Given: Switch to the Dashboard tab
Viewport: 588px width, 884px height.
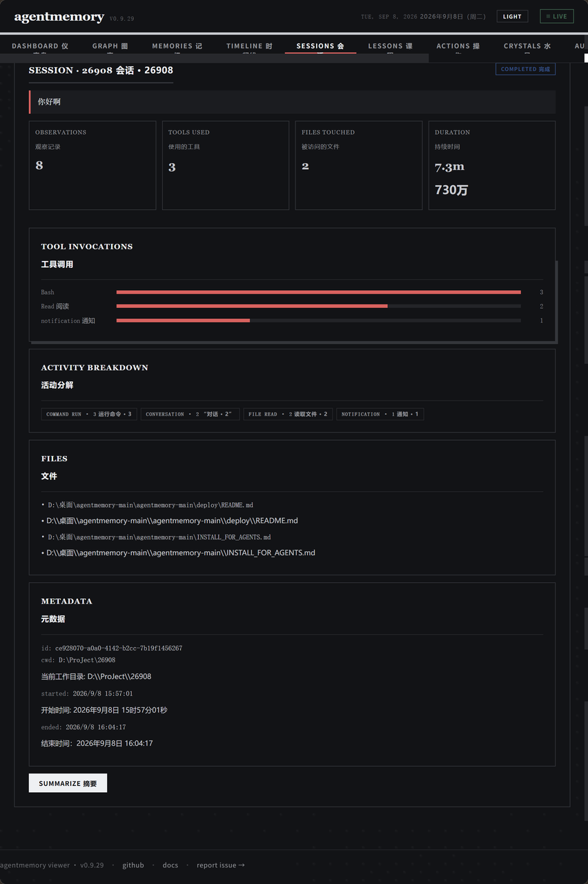Looking at the screenshot, I should tap(40, 46).
